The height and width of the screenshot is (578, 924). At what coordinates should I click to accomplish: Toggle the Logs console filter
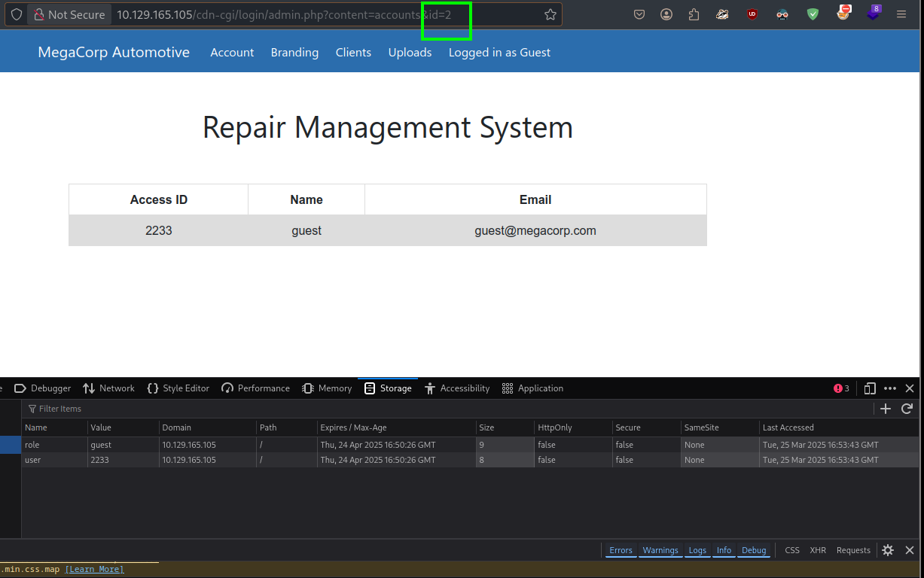point(697,550)
